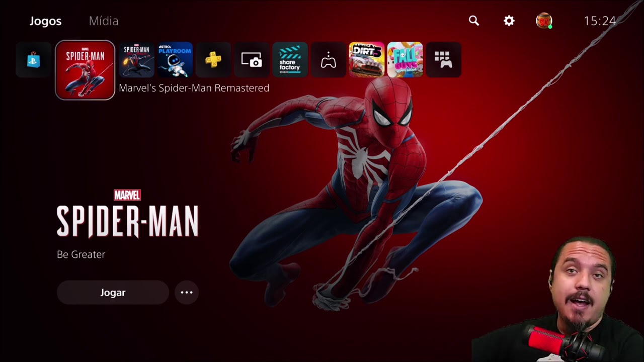This screenshot has height=362, width=644.
Task: Open the three-dot options button
Action: (x=187, y=293)
